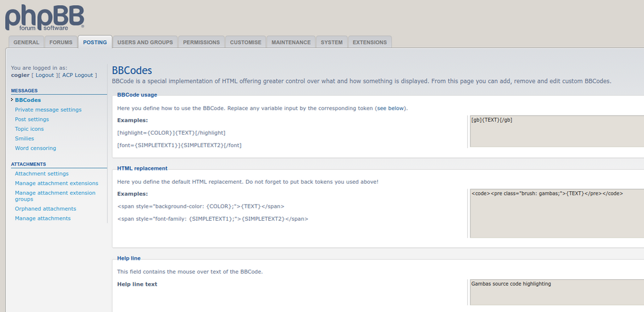Viewport: 644px width, 312px height.
Task: Open the Users and Groups tab
Action: pyautogui.click(x=145, y=42)
